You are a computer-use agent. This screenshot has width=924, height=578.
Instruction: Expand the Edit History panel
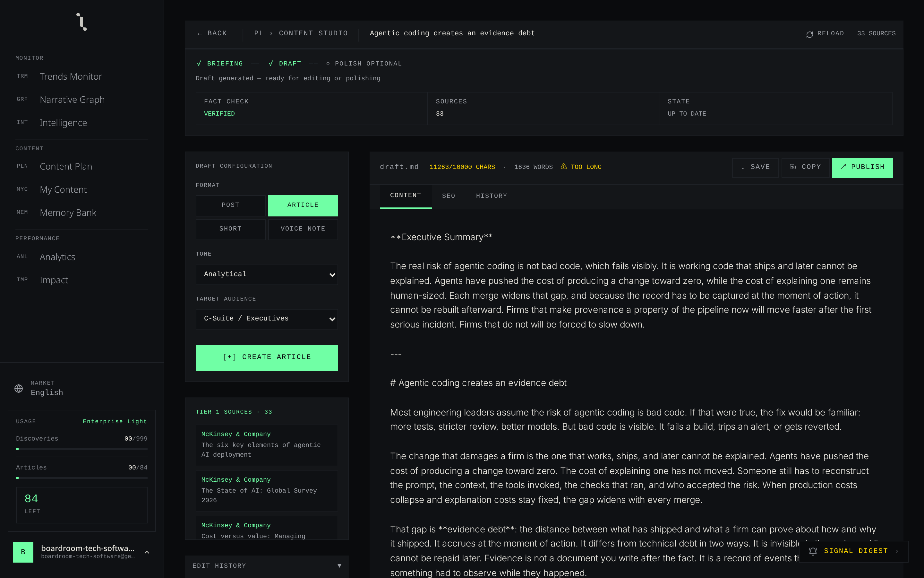tap(267, 566)
